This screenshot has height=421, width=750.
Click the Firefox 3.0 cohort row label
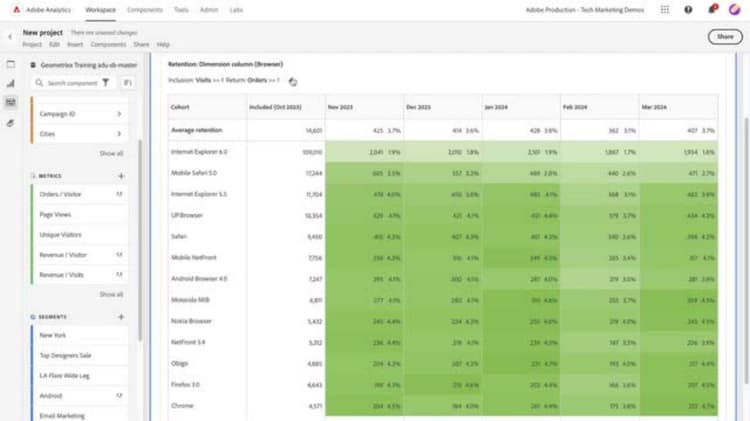coord(185,384)
